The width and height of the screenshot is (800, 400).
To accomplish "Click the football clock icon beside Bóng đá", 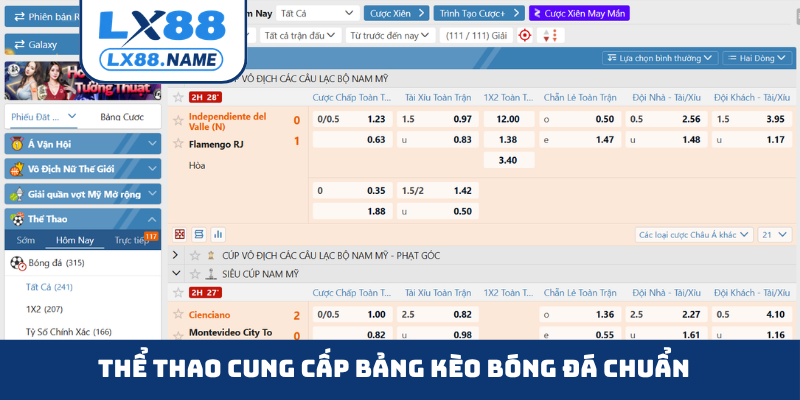I will [18, 263].
